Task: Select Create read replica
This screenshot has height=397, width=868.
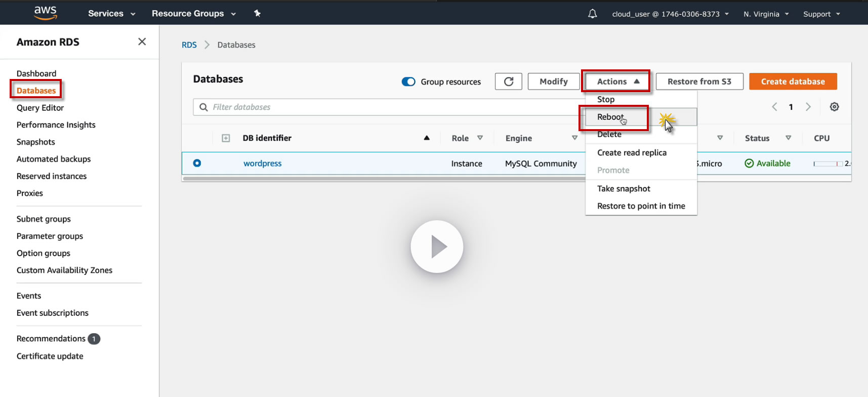Action: coord(641,152)
